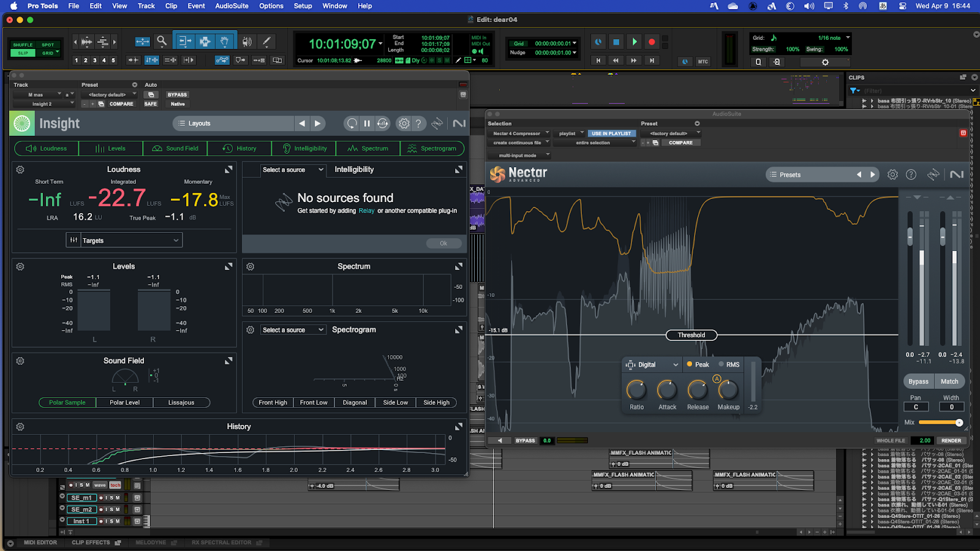
Task: Click the Relay link in Intelligibility
Action: click(366, 211)
